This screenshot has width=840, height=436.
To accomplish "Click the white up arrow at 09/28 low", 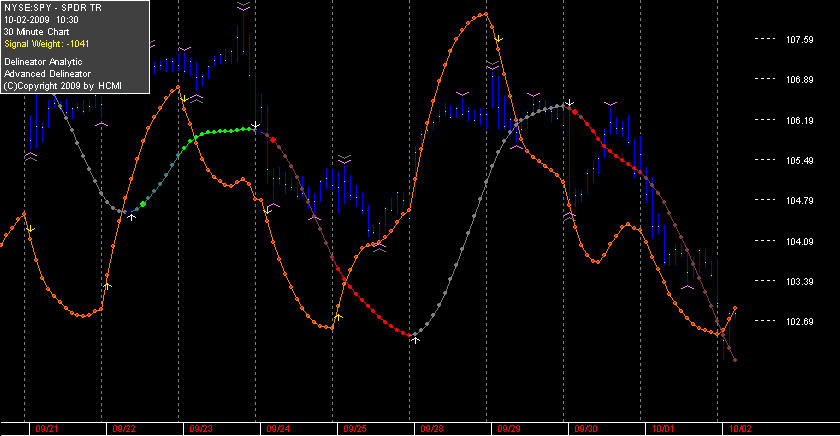I will click(x=415, y=340).
